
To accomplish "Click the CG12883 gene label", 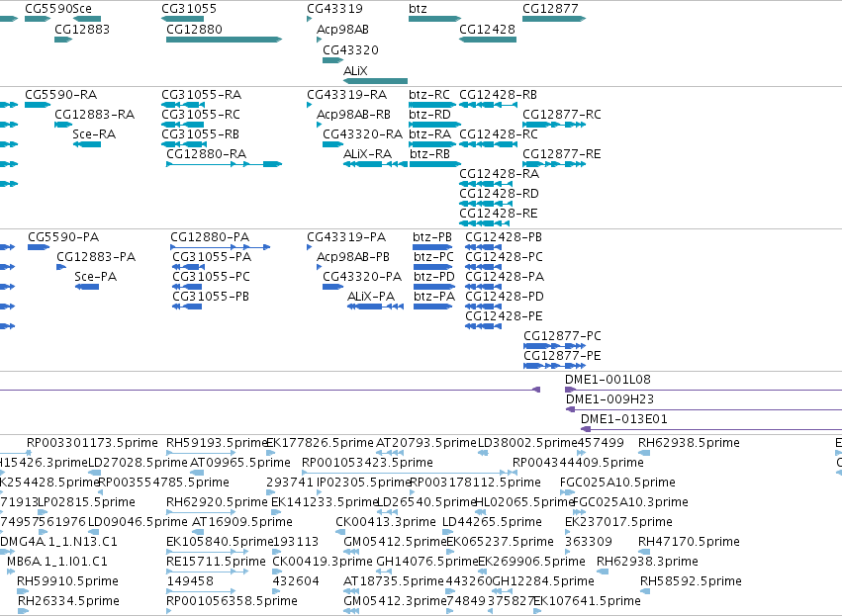I will click(82, 30).
